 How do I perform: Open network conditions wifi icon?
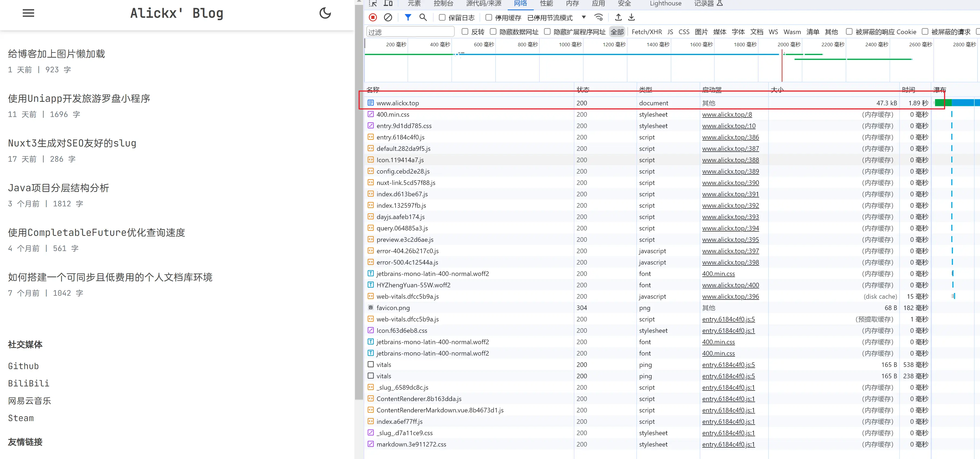(598, 18)
